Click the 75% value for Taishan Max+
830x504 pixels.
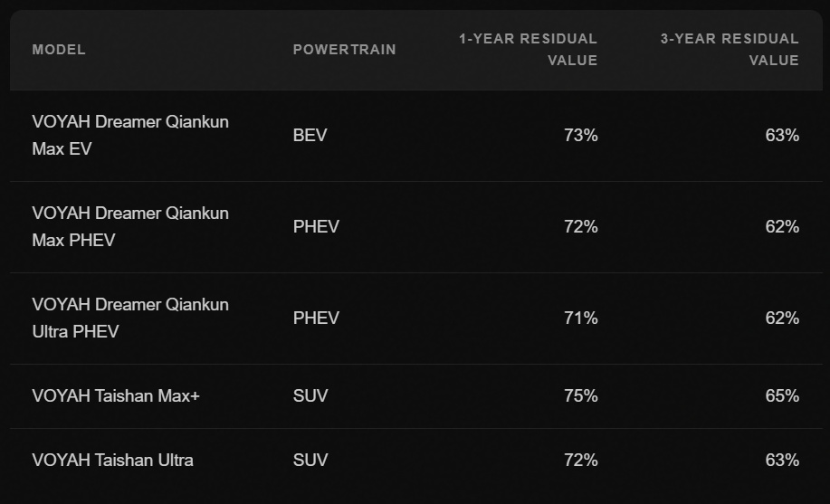coord(581,396)
